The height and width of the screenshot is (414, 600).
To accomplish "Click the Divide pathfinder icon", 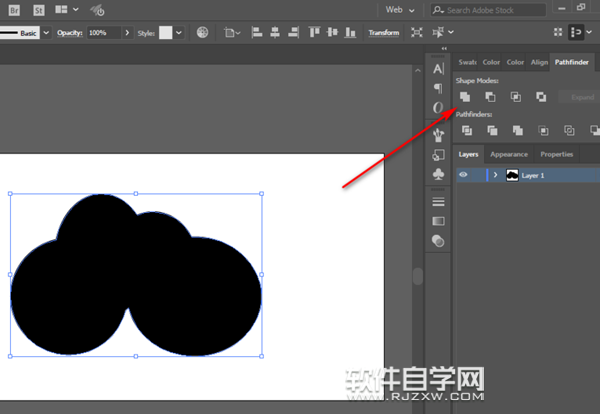I will (x=465, y=130).
